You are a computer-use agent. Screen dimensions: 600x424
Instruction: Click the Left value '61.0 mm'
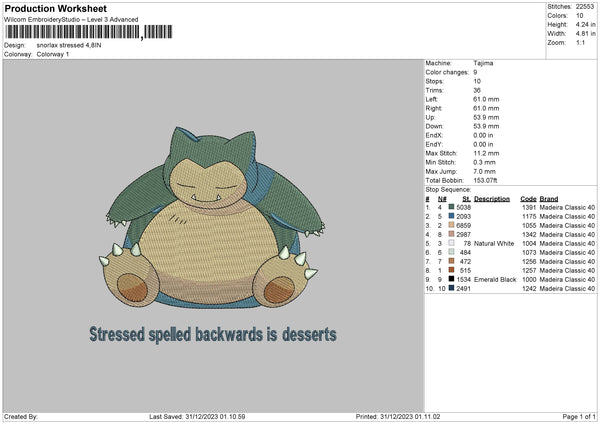click(x=486, y=99)
